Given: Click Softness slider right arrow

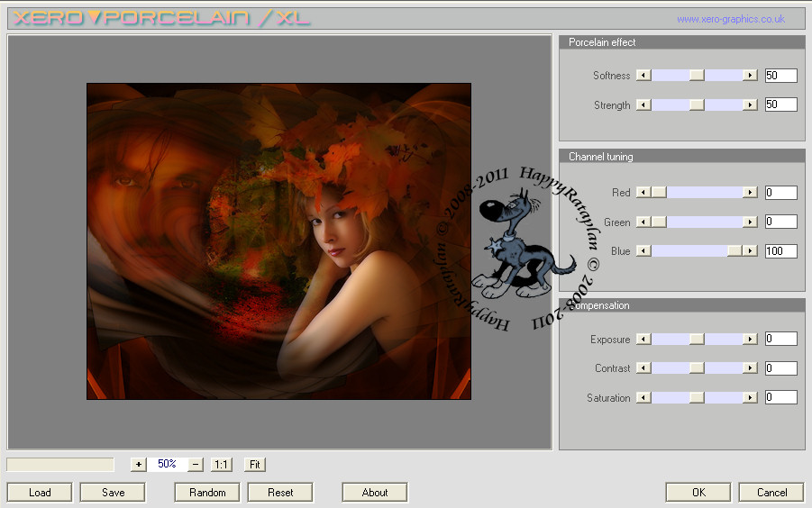Looking at the screenshot, I should tap(750, 76).
